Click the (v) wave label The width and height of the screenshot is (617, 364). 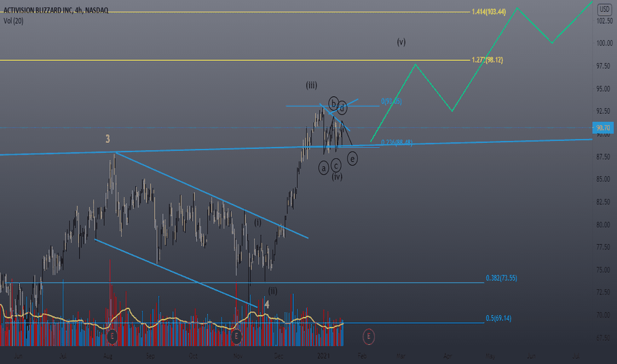pos(401,42)
